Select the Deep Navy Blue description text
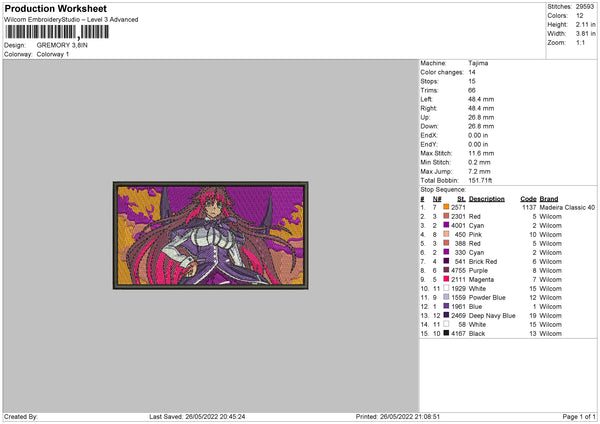This screenshot has height=424, width=600. point(492,315)
